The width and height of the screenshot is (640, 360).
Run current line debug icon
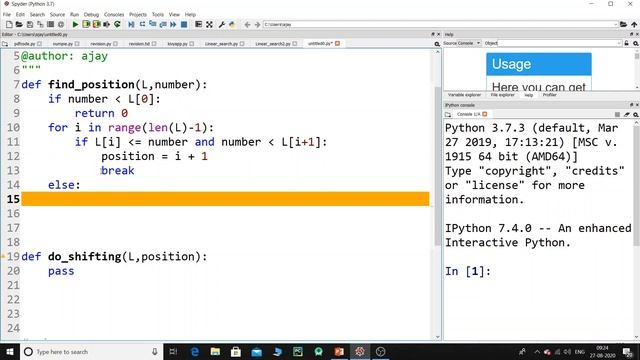coord(142,24)
